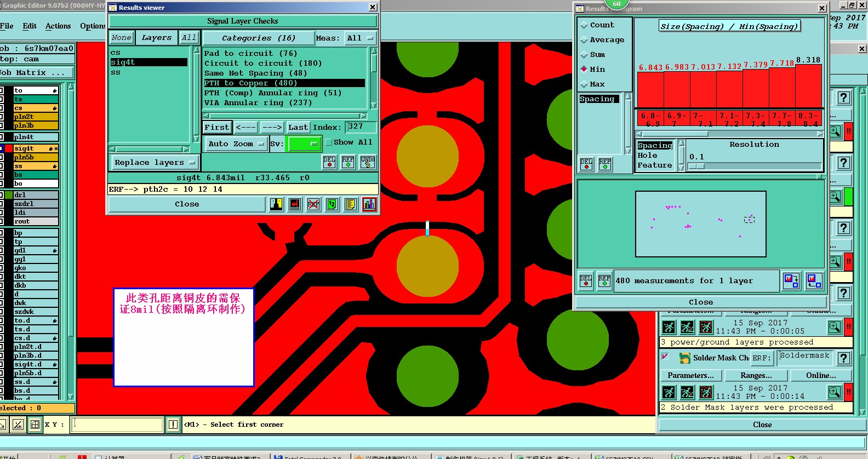Click the exclamation info icon near X Y field

point(173,424)
